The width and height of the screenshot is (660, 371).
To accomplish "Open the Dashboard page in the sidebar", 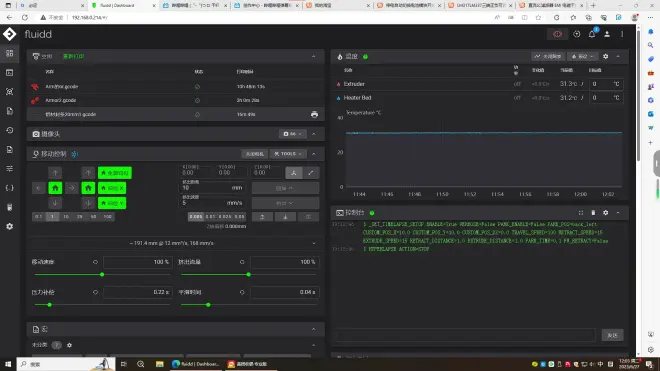I will coord(9,53).
